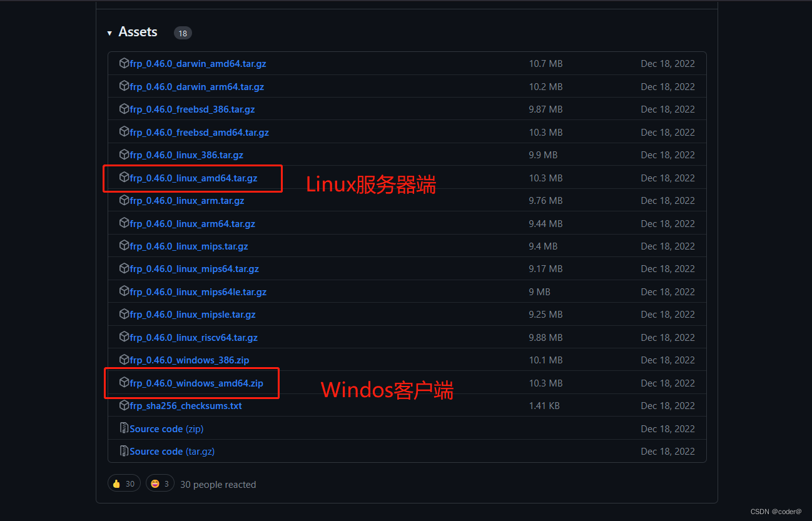812x521 pixels.
Task: Click the file icon beside Source code (zip)
Action: [124, 428]
